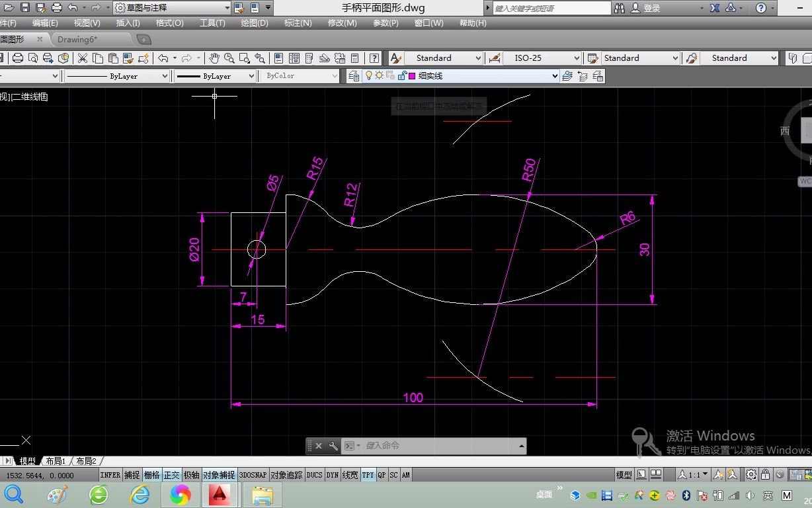Open the ByColor color control
This screenshot has height=508, width=812.
click(x=298, y=76)
